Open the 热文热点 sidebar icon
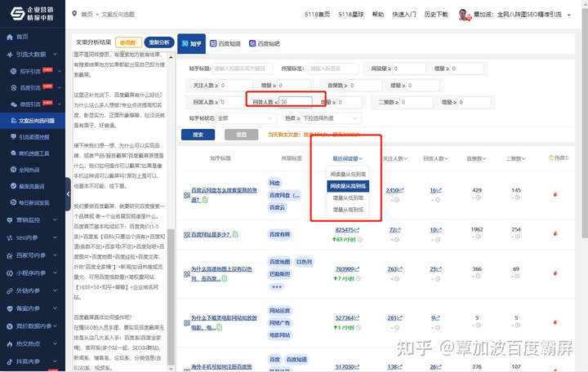The width and height of the screenshot is (588, 372). click(x=10, y=344)
